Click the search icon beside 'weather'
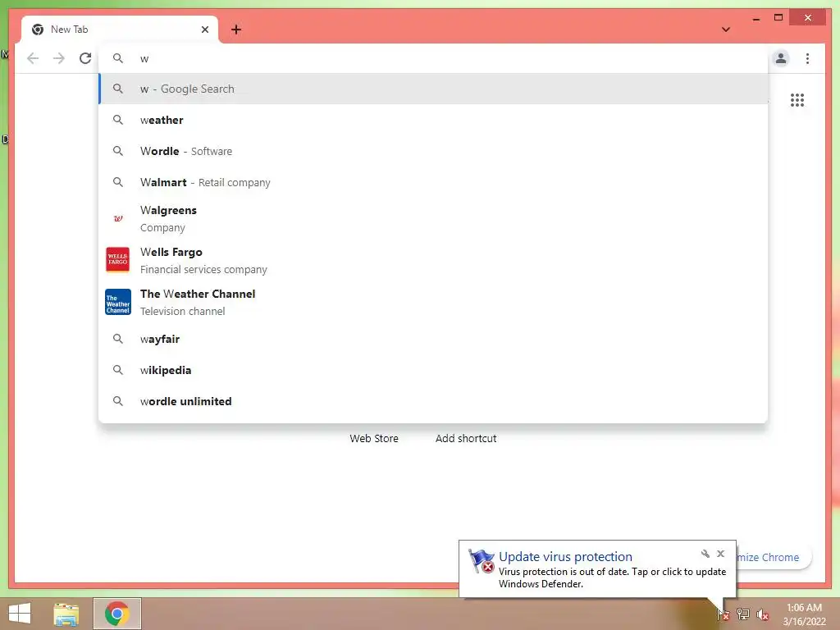The width and height of the screenshot is (840, 630). [x=118, y=120]
